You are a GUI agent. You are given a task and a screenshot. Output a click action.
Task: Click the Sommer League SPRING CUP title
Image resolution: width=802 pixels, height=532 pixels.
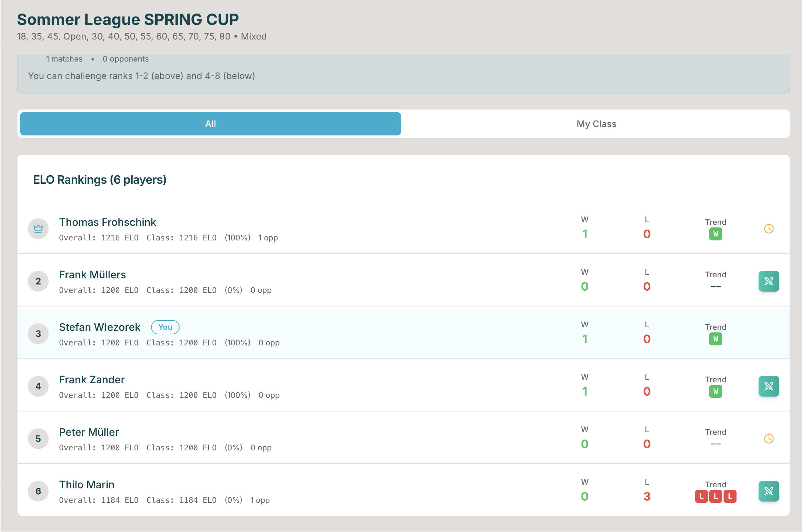pos(128,19)
